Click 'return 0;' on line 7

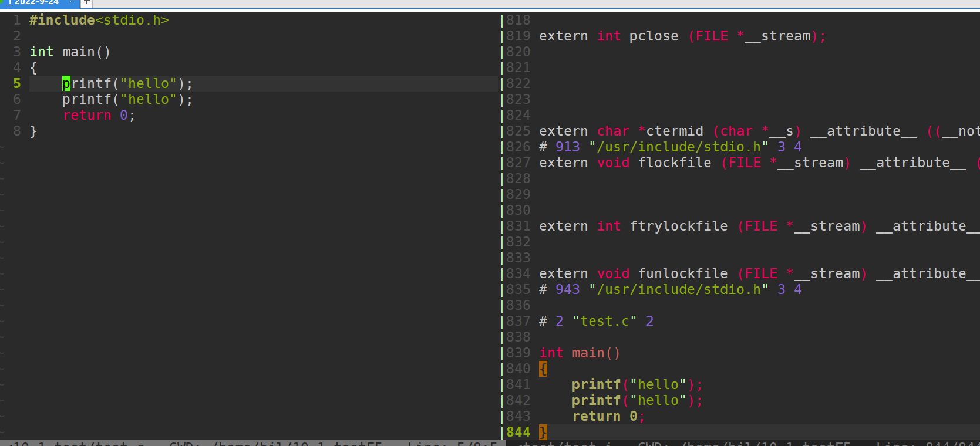99,115
